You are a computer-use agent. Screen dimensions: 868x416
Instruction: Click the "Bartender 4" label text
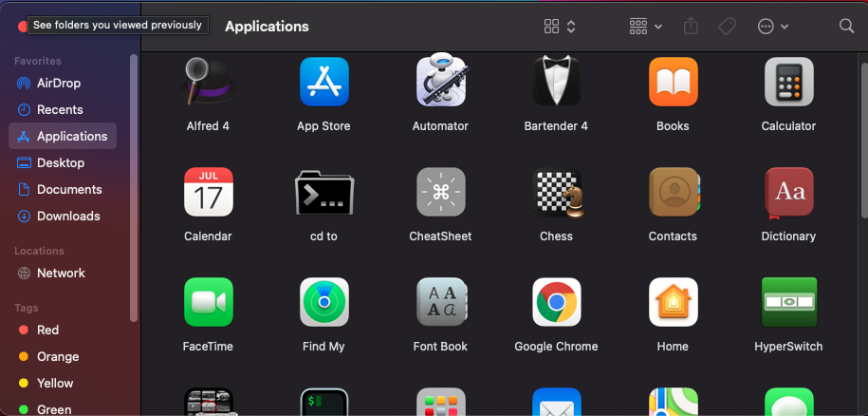tap(556, 126)
